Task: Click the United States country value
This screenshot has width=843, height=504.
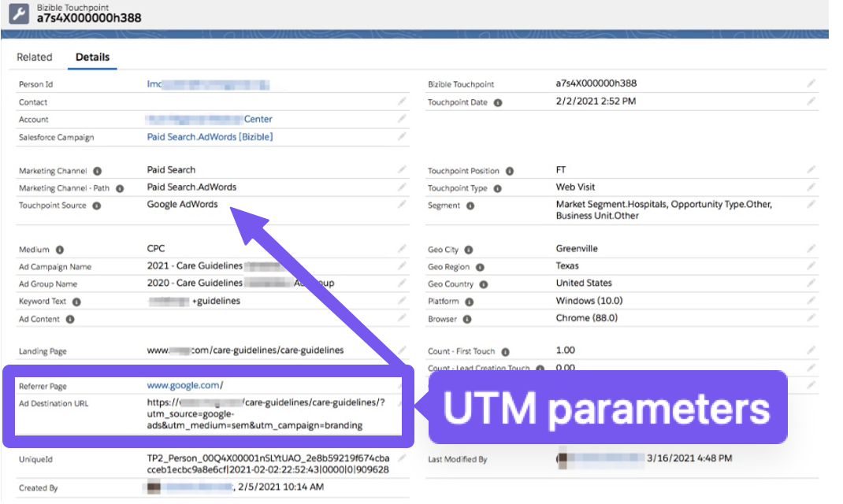Action: coord(584,283)
